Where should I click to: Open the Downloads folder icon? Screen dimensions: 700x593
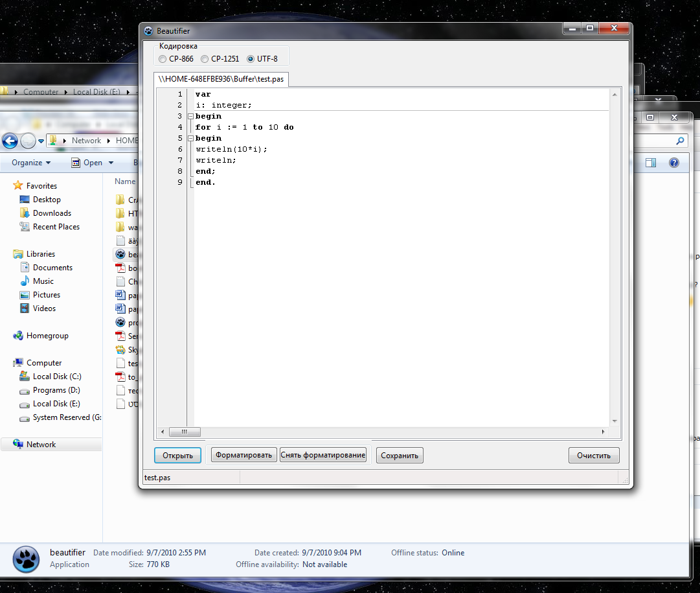25,213
